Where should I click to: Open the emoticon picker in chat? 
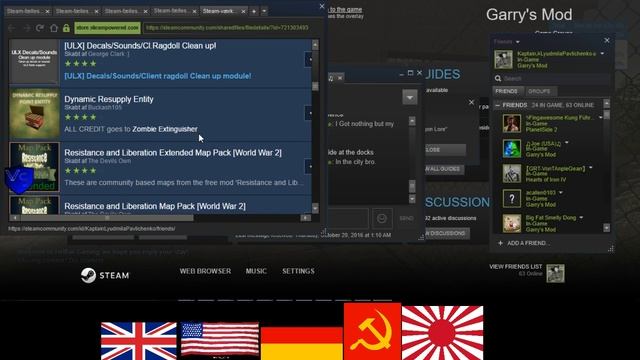pyautogui.click(x=382, y=218)
